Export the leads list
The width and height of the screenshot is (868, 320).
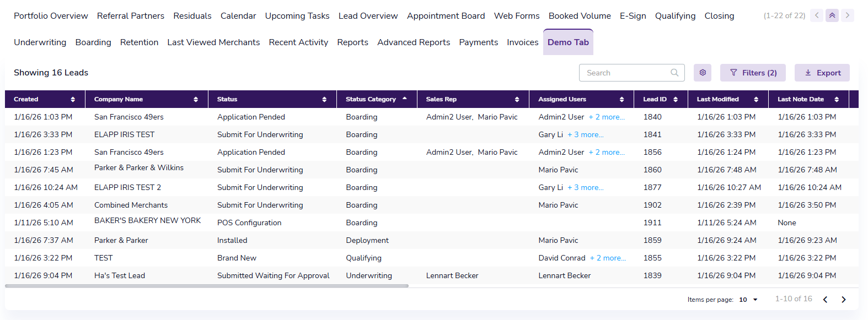[x=822, y=73]
